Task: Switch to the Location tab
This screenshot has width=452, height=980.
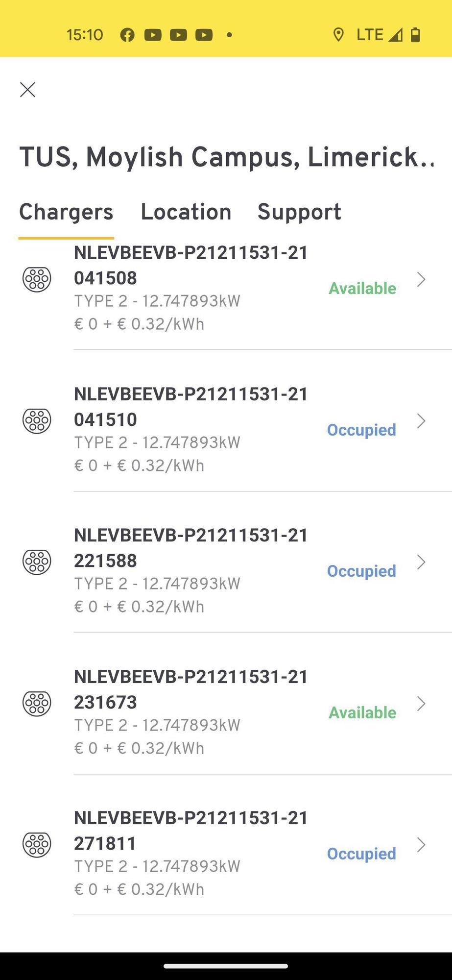Action: (186, 212)
